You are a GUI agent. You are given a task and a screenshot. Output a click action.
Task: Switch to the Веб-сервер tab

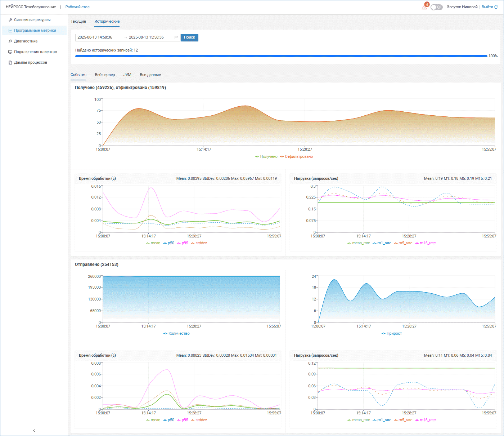105,75
